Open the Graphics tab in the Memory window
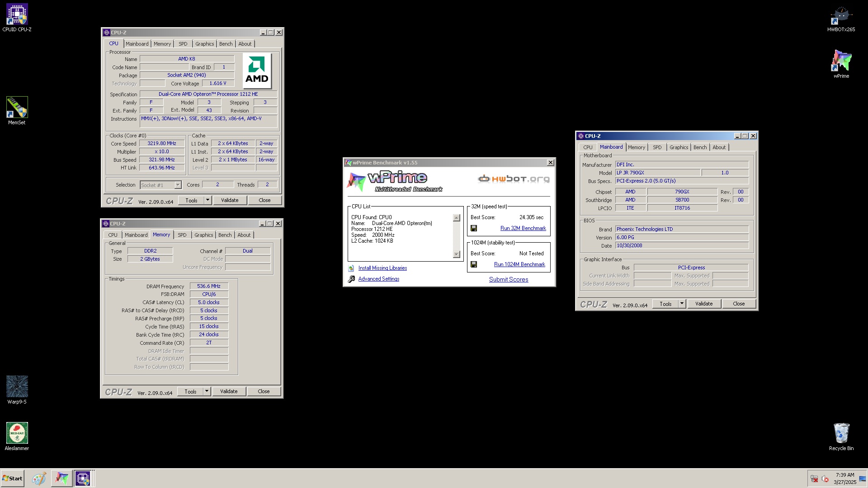This screenshot has width=868, height=488. coord(203,235)
